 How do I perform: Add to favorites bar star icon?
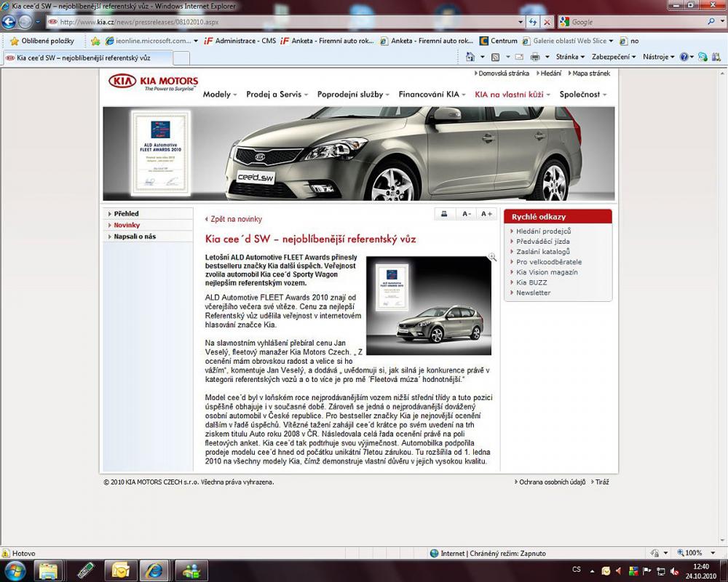[95, 41]
